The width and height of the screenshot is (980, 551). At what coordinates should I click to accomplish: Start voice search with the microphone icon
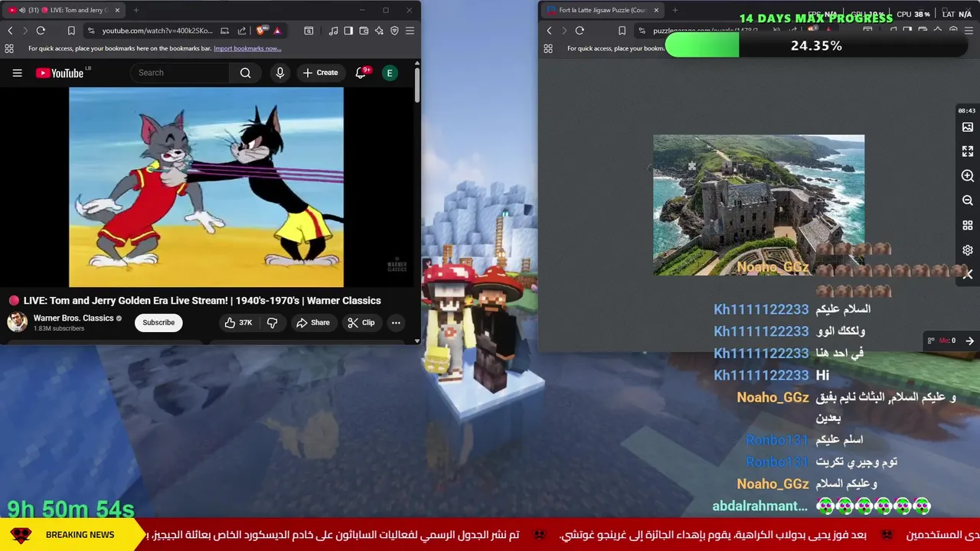(280, 73)
